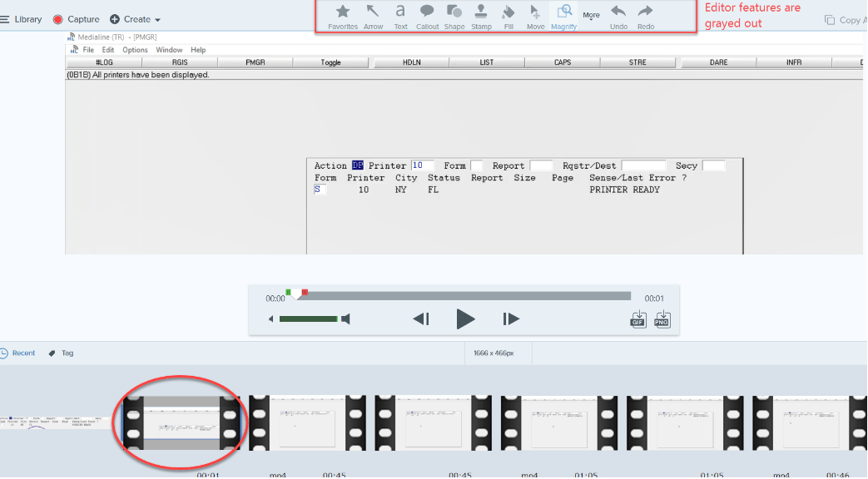Mute audio with the speaker icon
Image resolution: width=868 pixels, height=479 pixels.
[346, 319]
